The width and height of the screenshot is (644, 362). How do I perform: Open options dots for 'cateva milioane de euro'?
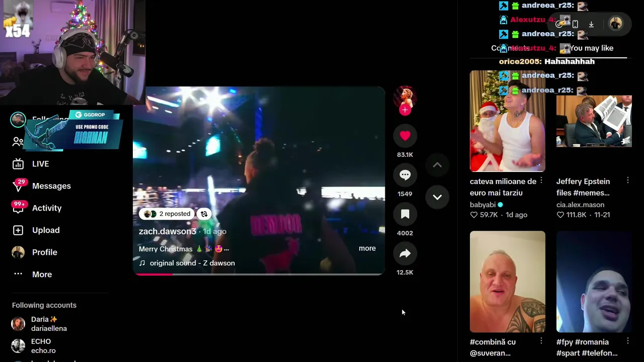click(x=541, y=180)
